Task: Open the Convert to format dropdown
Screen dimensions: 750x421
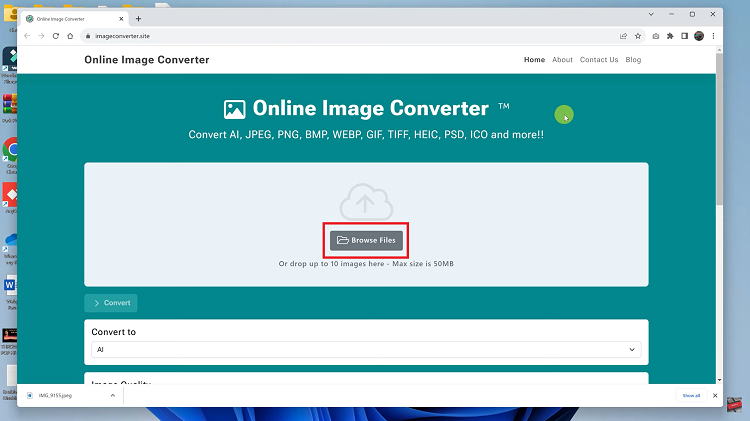Action: [366, 350]
